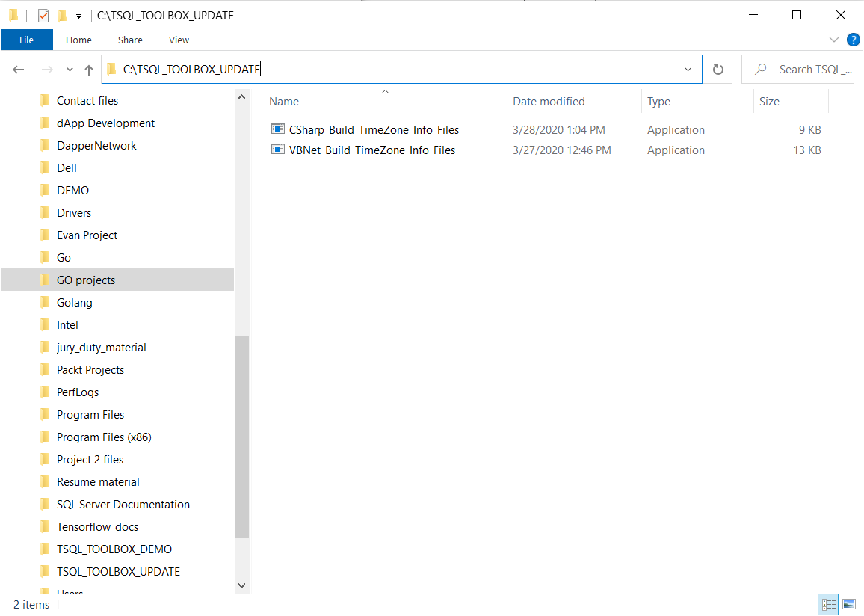This screenshot has width=864, height=616.
Task: Switch to Large icons view icon
Action: point(849,605)
